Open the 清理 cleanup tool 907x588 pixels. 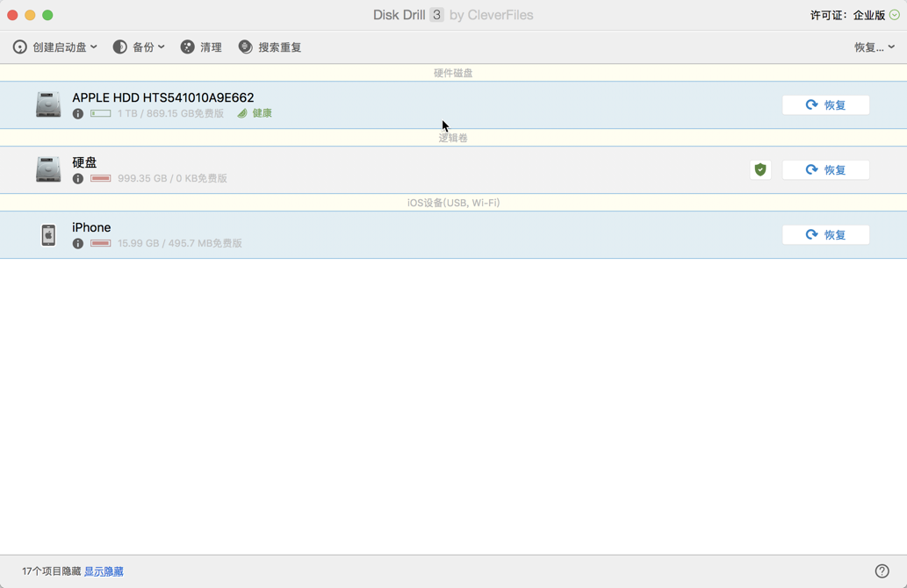click(201, 47)
